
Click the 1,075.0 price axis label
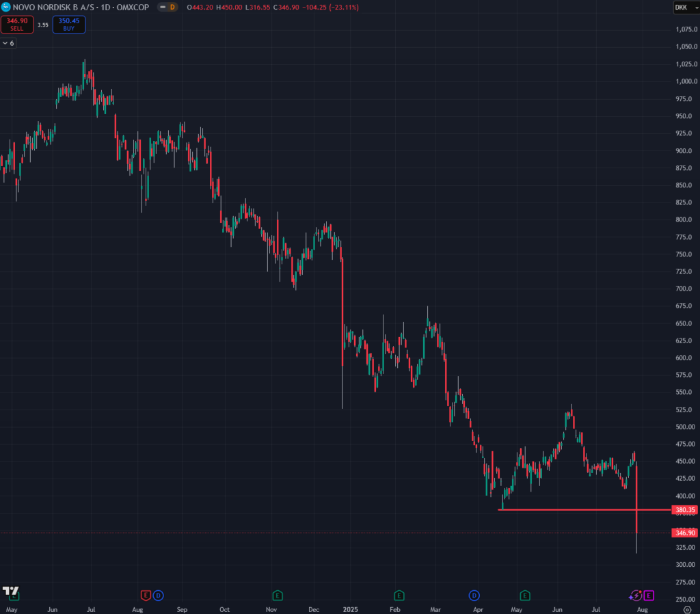(x=686, y=29)
